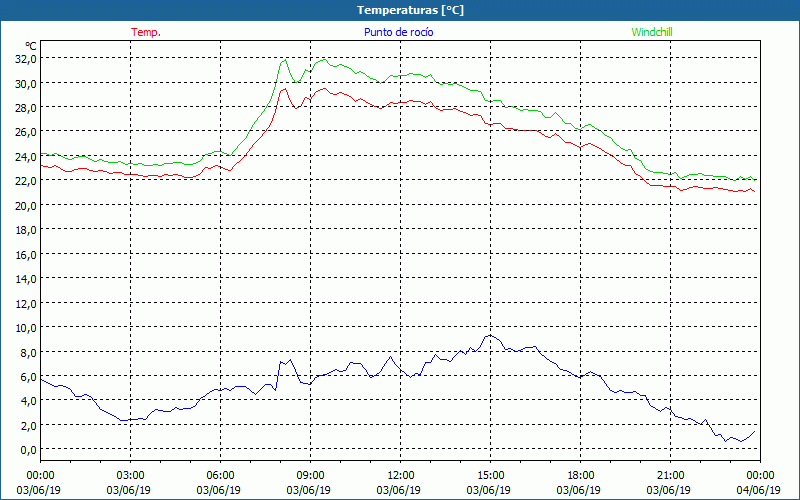The height and width of the screenshot is (500, 800).
Task: Click the '03/06/19' date under 06:00
Action: (x=218, y=490)
